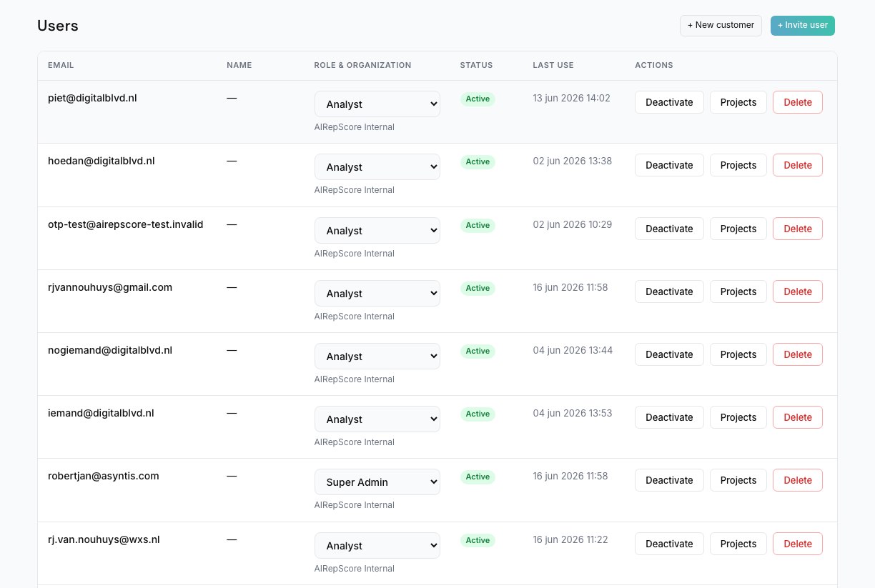
Task: Delete user rj.van.nouhuys@wxs.nl
Action: point(798,544)
